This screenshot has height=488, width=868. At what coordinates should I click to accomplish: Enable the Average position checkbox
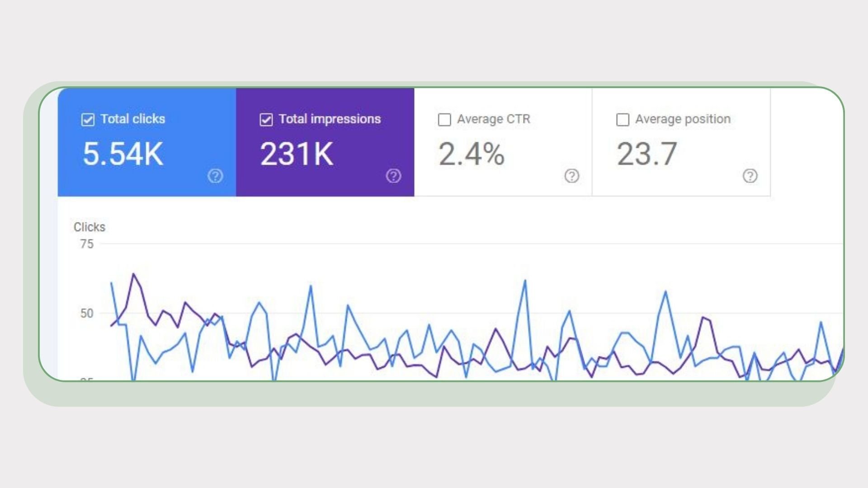[x=623, y=120]
